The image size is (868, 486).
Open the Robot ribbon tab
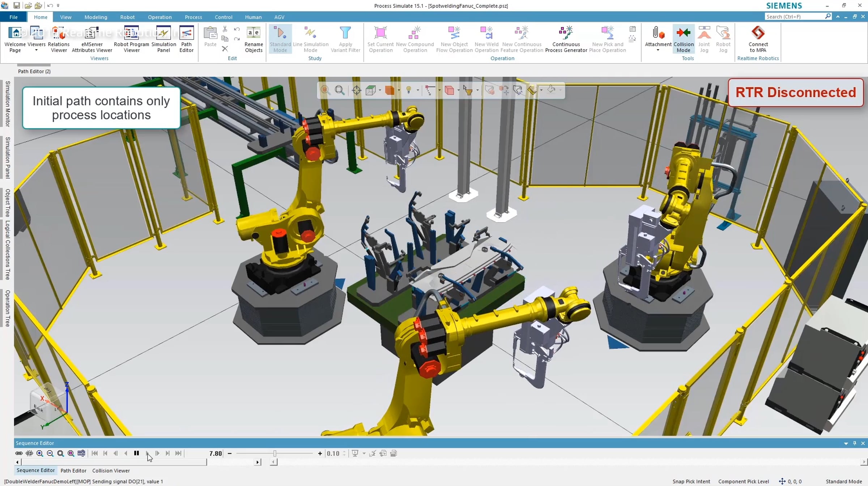coord(127,17)
